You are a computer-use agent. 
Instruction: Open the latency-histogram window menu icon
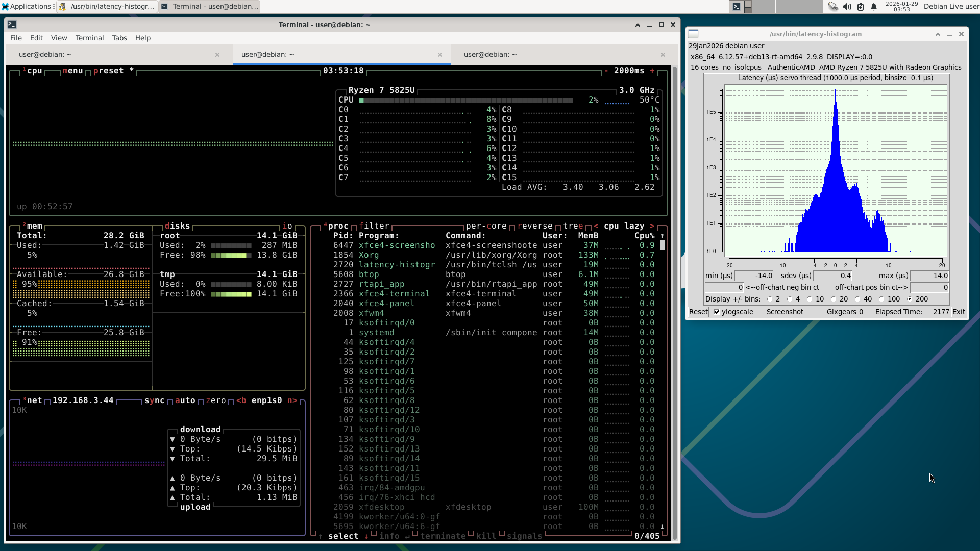pos(693,34)
